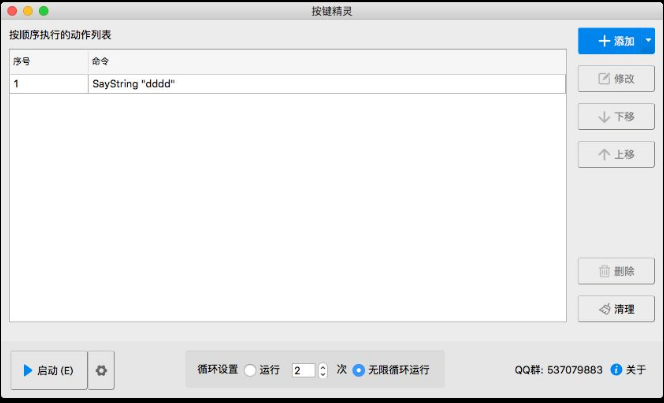
Task: Increase loop count with stepper up arrow
Action: tap(322, 366)
